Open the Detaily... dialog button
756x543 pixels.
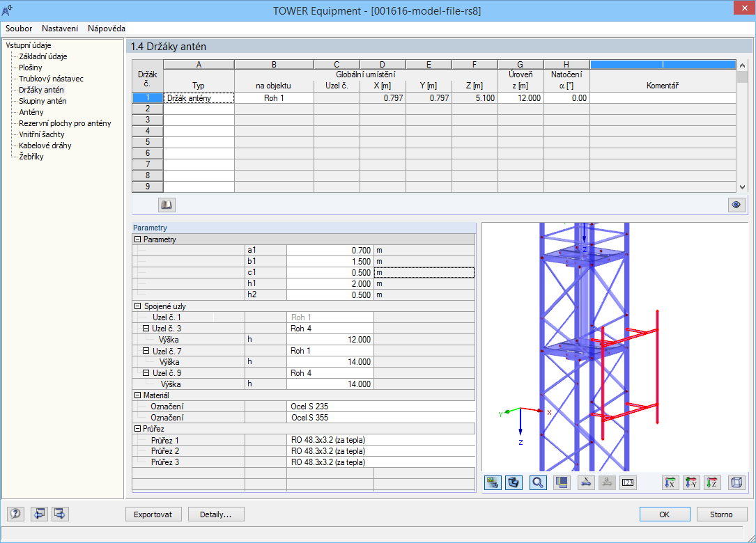pyautogui.click(x=216, y=514)
